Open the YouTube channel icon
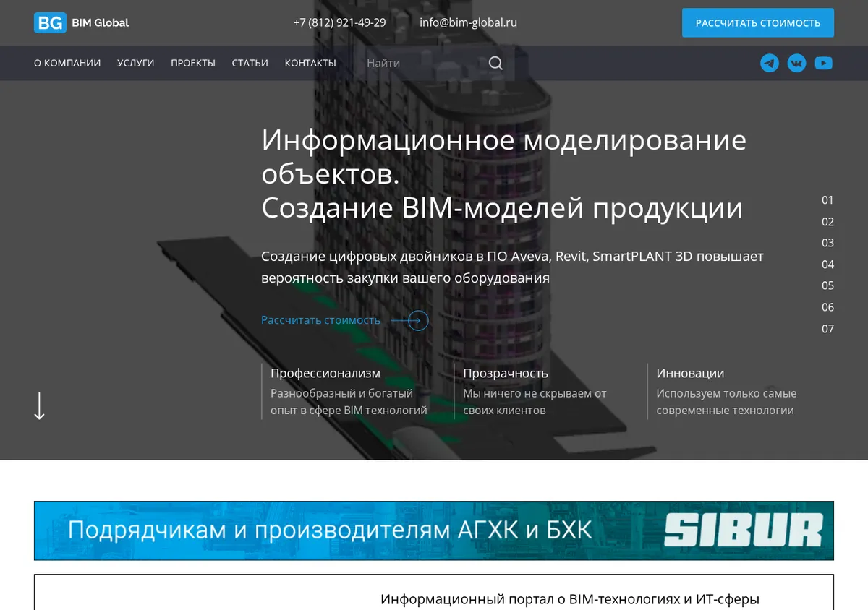 click(x=823, y=63)
